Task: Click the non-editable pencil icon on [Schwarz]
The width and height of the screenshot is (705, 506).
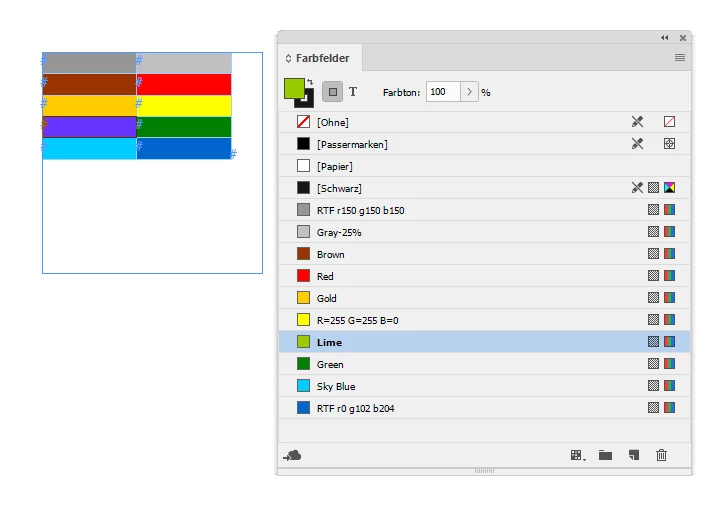Action: tap(637, 188)
